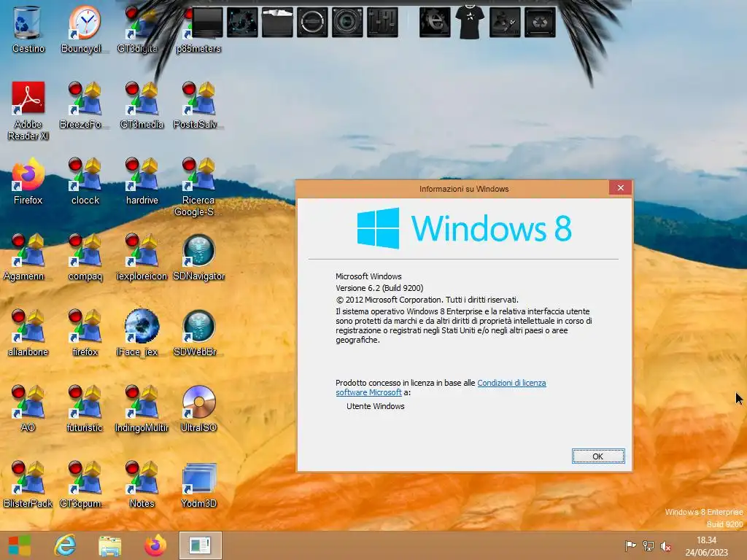The width and height of the screenshot is (747, 560).
Task: Open the PostaSalv desktop shortcut
Action: (198, 105)
